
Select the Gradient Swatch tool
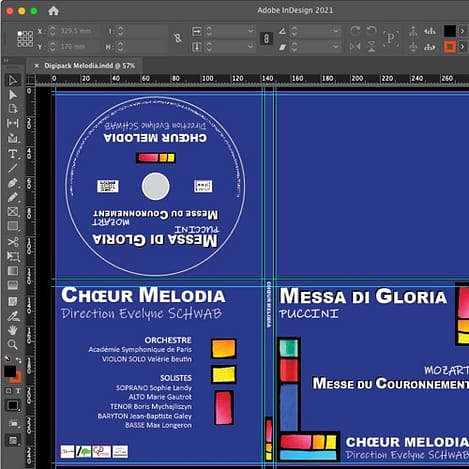[13, 271]
